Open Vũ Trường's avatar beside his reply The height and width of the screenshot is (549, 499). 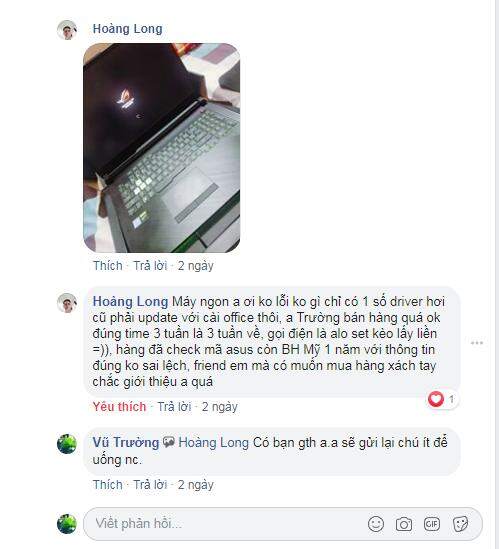67,444
